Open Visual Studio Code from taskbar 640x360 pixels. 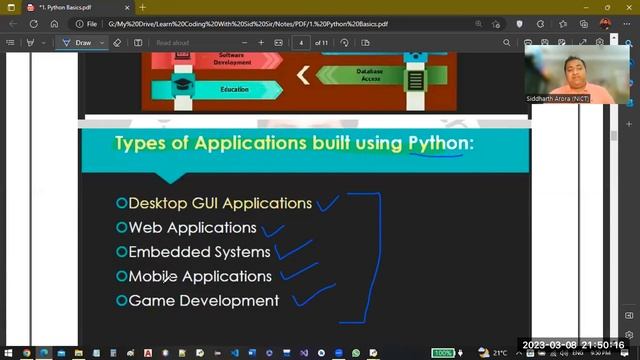point(235,353)
